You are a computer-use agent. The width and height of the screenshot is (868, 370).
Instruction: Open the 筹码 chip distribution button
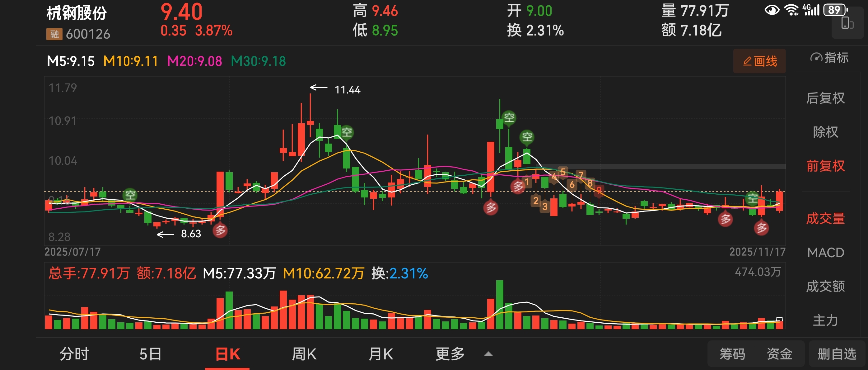click(x=732, y=354)
